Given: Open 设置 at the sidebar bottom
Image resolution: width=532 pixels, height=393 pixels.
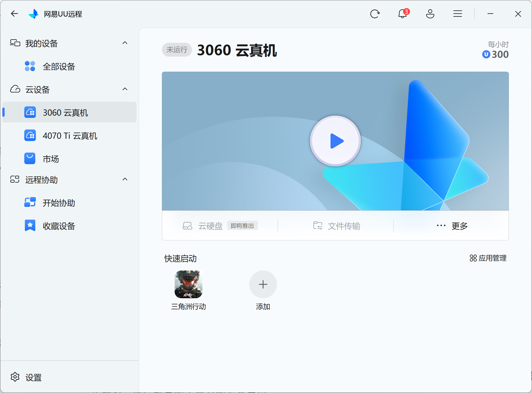Looking at the screenshot, I should point(26,377).
